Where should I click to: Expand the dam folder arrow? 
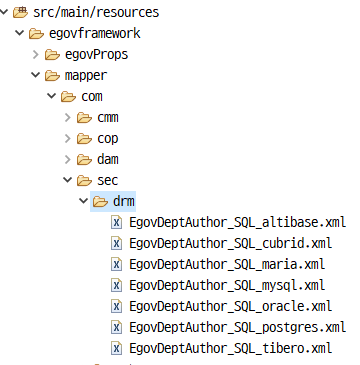pos(68,160)
